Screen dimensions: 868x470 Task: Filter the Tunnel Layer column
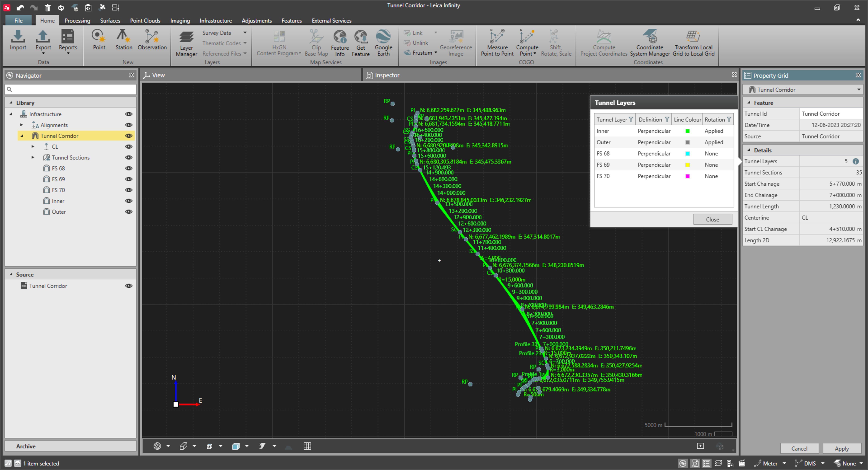[x=631, y=120]
